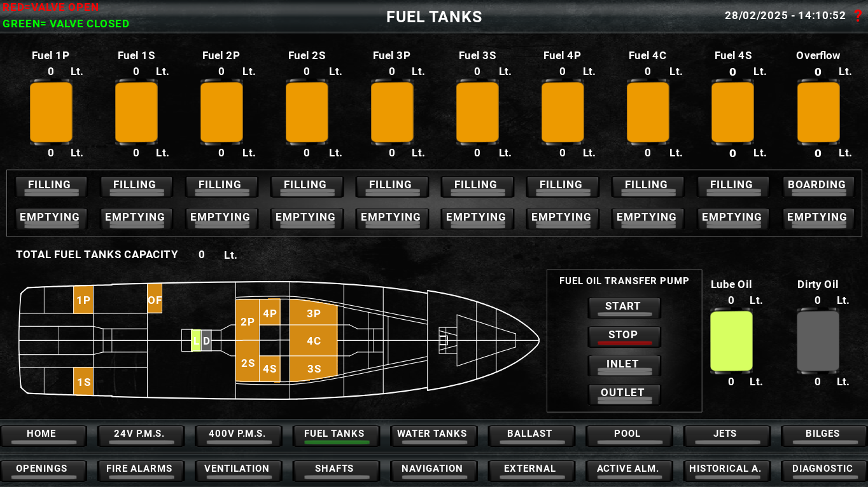Image resolution: width=868 pixels, height=487 pixels.
Task: Select tank 2S on ship diagram
Action: 248,362
